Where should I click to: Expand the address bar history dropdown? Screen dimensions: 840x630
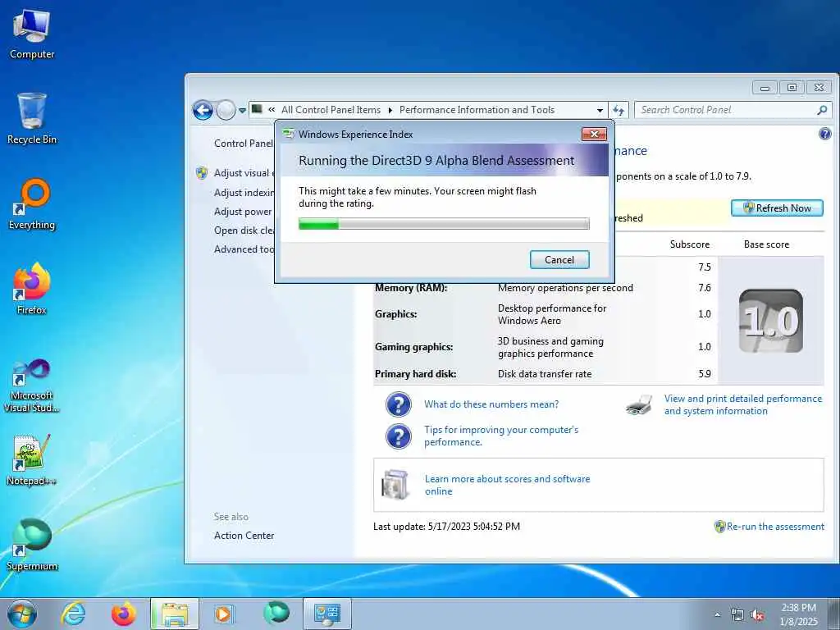pyautogui.click(x=600, y=111)
